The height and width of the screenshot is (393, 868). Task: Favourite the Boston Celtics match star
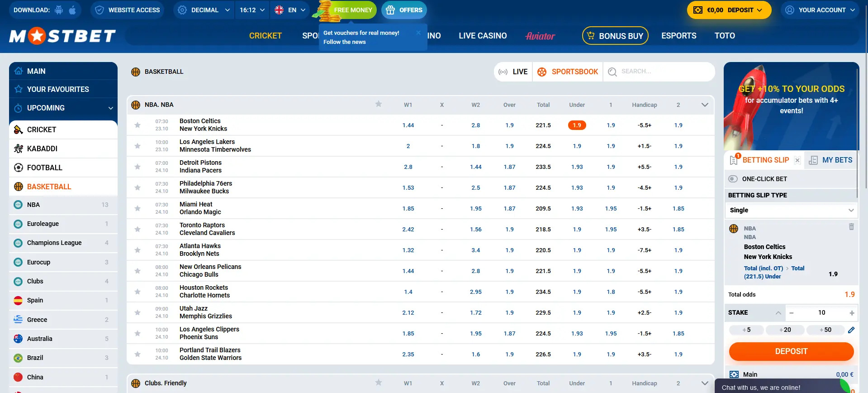(138, 125)
